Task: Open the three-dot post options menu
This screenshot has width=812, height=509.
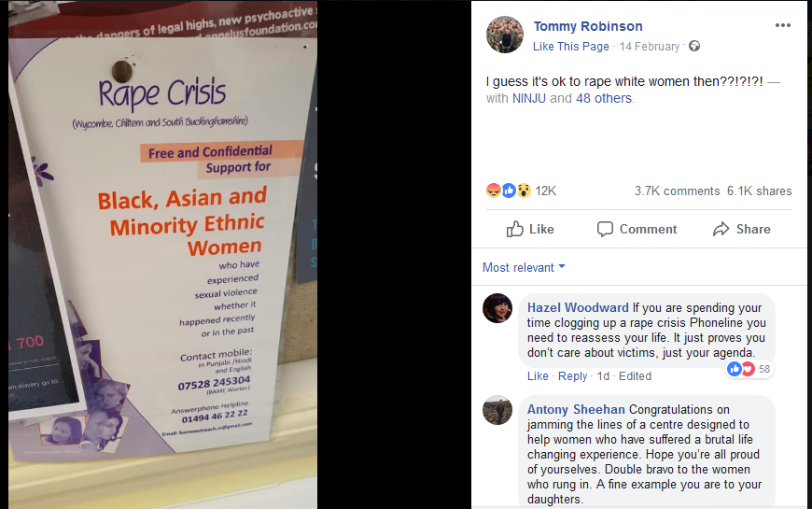Action: point(782,25)
